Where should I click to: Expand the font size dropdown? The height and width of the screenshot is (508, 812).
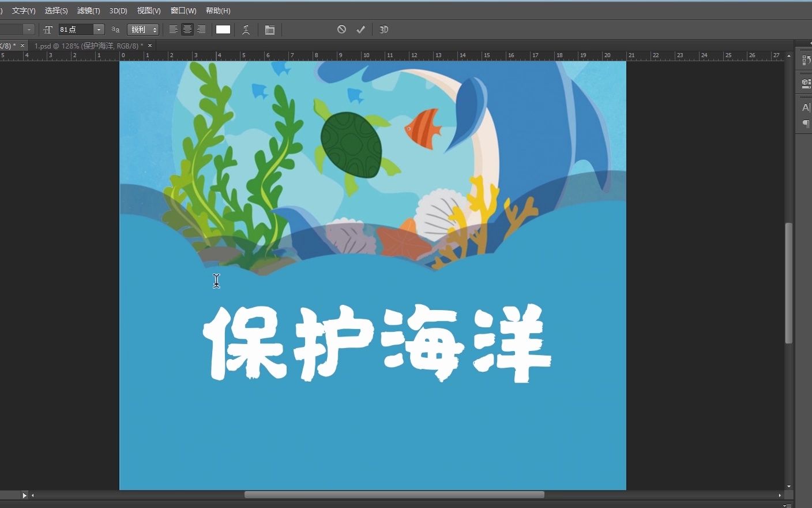[x=99, y=29]
